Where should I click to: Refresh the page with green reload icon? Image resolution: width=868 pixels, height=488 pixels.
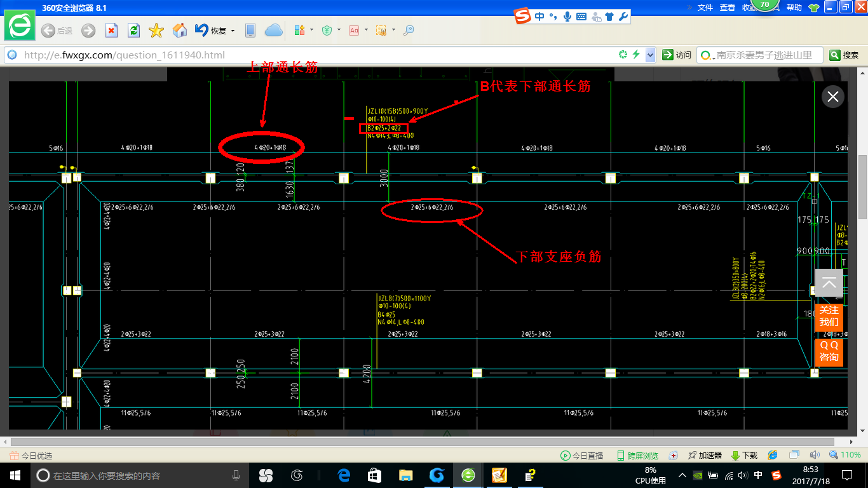133,30
